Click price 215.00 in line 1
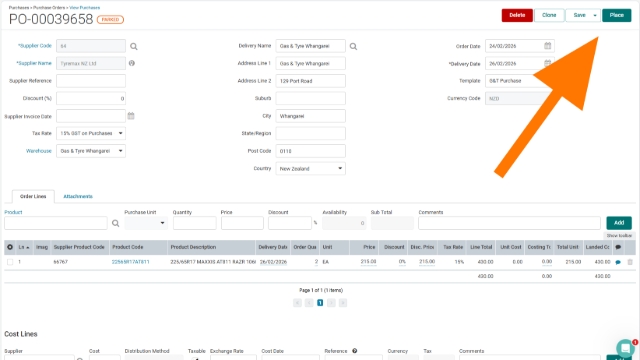The width and height of the screenshot is (640, 360). pos(369,262)
